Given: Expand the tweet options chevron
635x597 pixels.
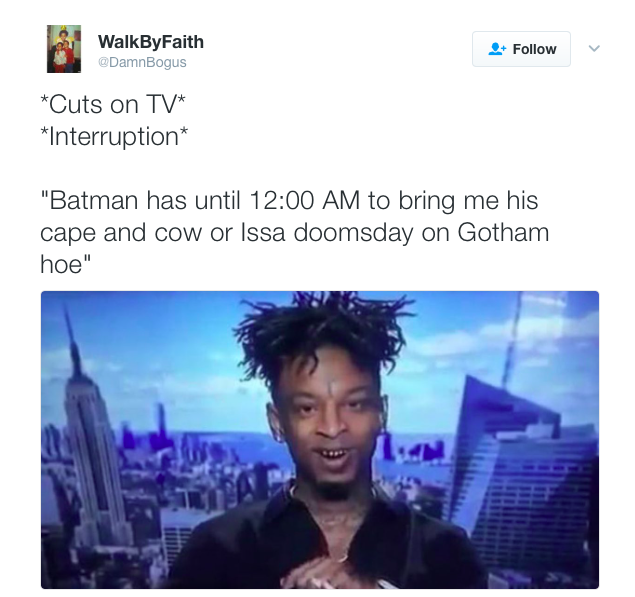Looking at the screenshot, I should 594,49.
